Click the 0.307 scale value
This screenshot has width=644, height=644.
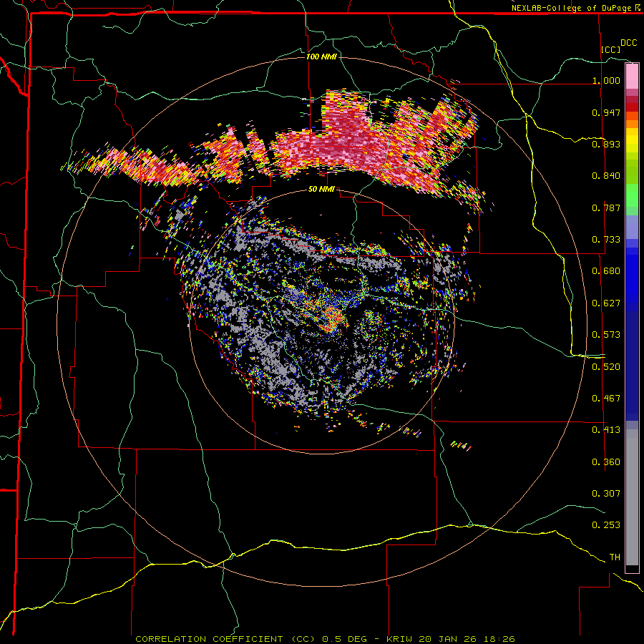(x=606, y=494)
